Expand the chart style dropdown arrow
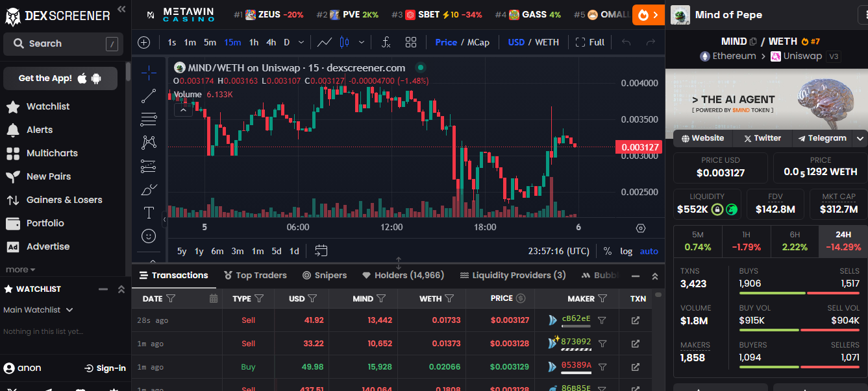 (x=362, y=42)
